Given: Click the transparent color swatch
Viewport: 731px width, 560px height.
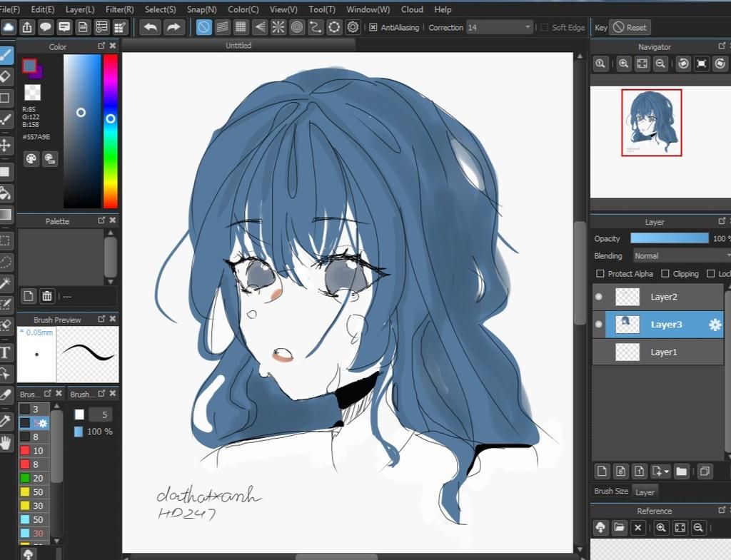Looking at the screenshot, I should coord(32,92).
